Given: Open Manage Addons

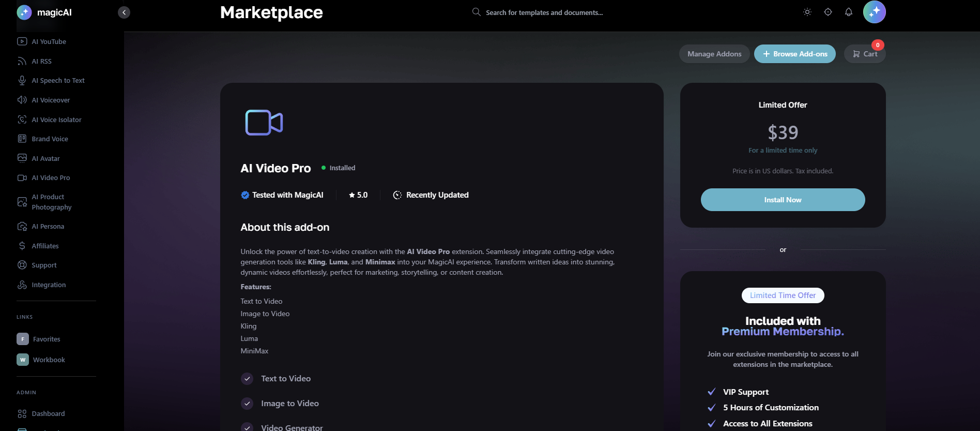Looking at the screenshot, I should 714,54.
